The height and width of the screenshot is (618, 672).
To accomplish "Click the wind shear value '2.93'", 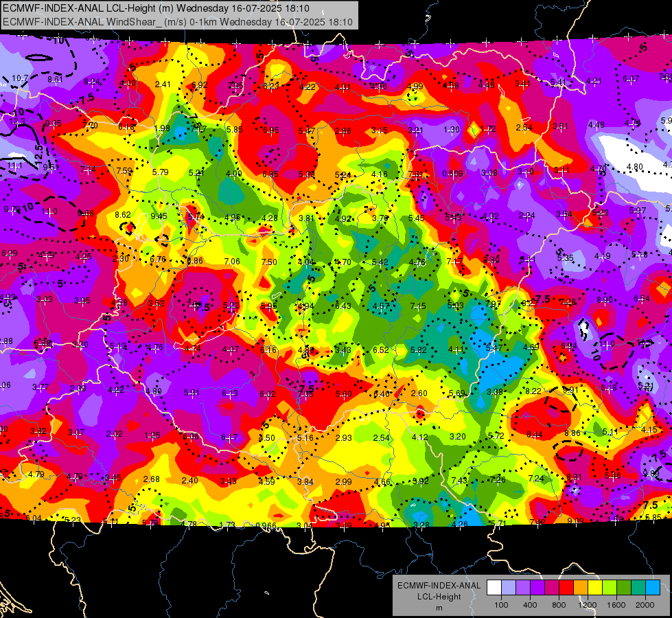I will (344, 438).
